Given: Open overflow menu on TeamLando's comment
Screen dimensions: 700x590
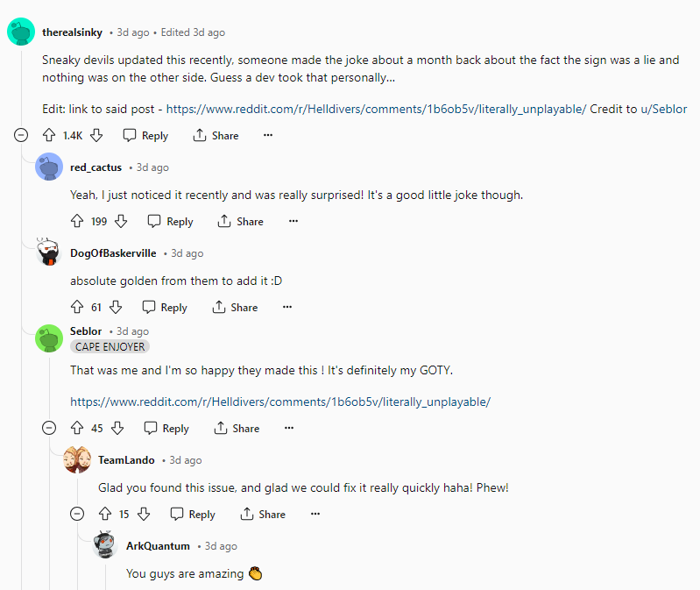Looking at the screenshot, I should [x=315, y=514].
